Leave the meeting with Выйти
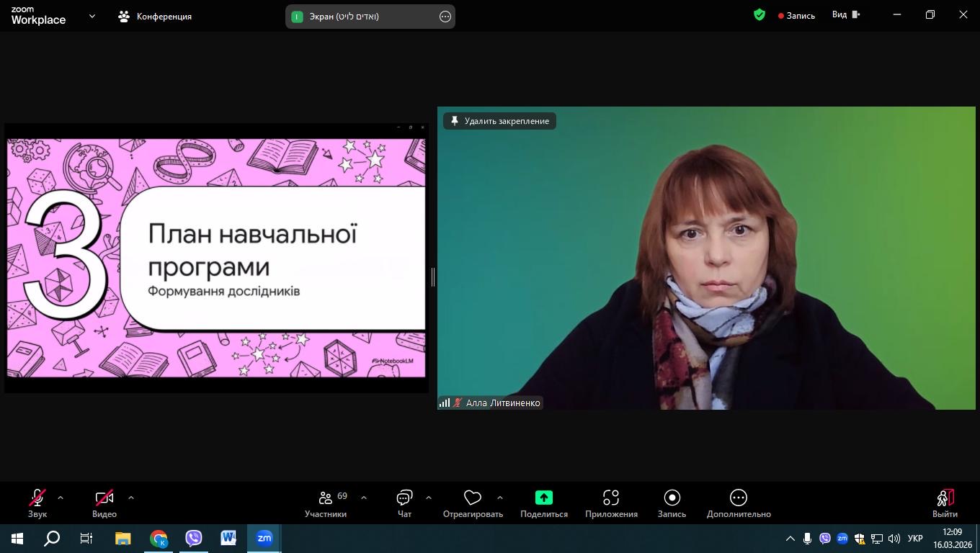 [x=945, y=498]
